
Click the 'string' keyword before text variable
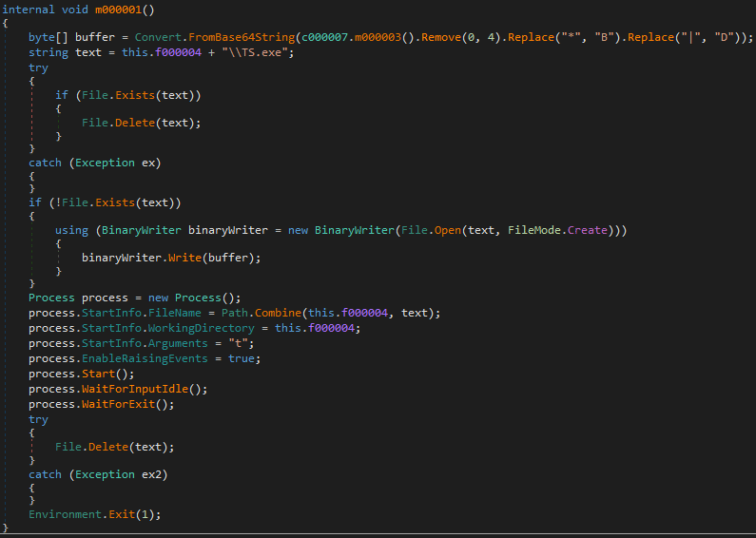48,52
